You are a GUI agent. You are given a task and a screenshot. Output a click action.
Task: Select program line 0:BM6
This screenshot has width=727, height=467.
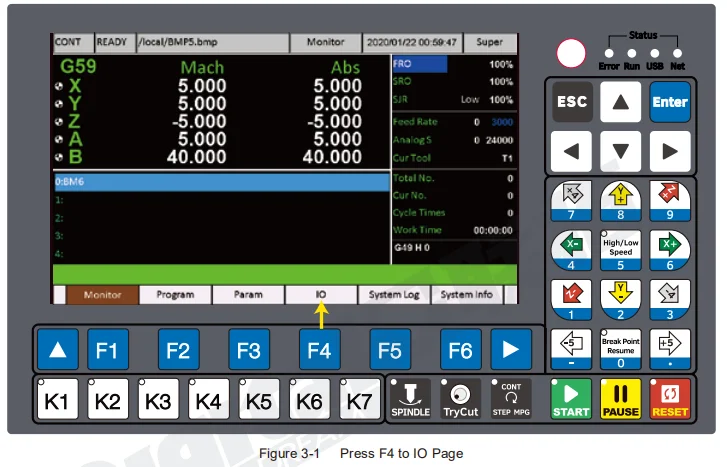pos(222,182)
